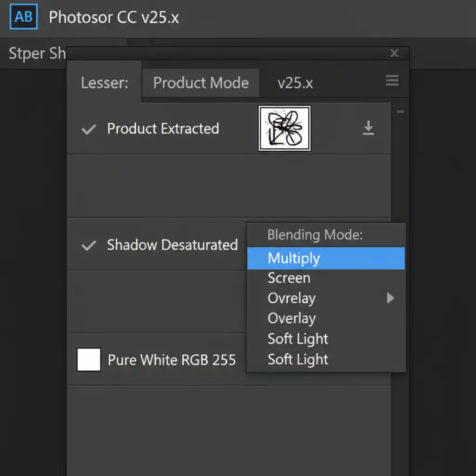Switch to the Stper Sh document tab
The width and height of the screenshot is (476, 476).
(37, 53)
